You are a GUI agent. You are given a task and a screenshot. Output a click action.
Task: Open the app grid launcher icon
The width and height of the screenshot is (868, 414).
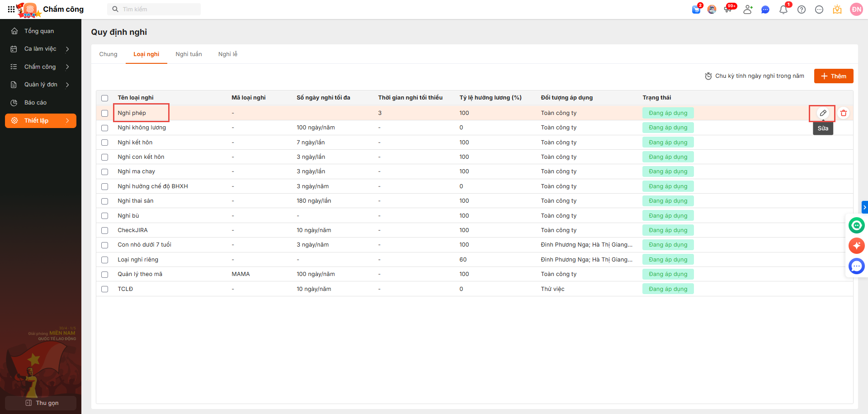click(x=11, y=9)
